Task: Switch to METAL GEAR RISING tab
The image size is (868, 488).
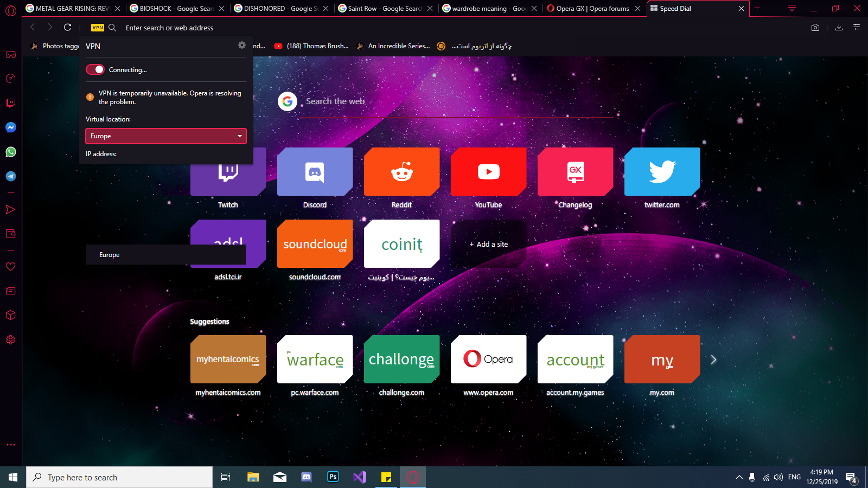Action: pos(73,9)
